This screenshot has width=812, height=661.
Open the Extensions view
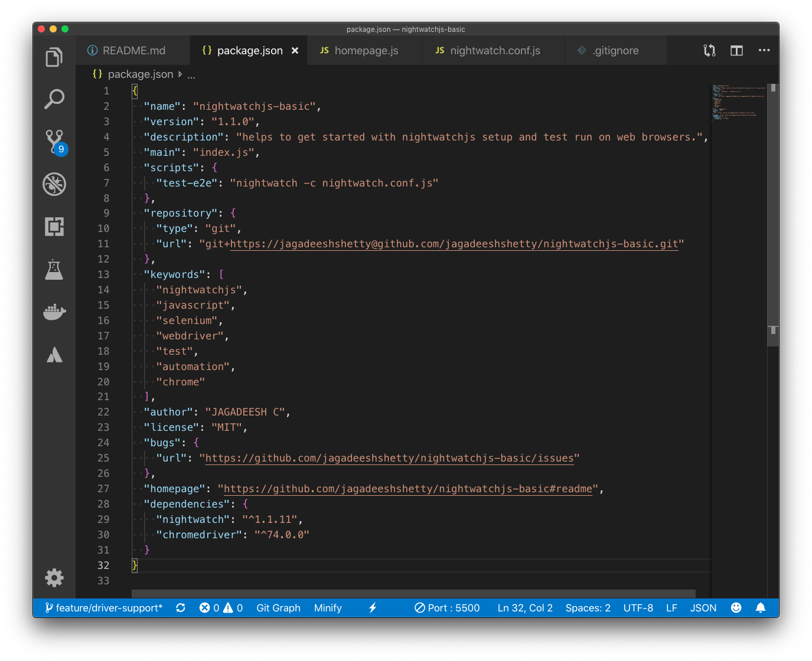(x=54, y=227)
